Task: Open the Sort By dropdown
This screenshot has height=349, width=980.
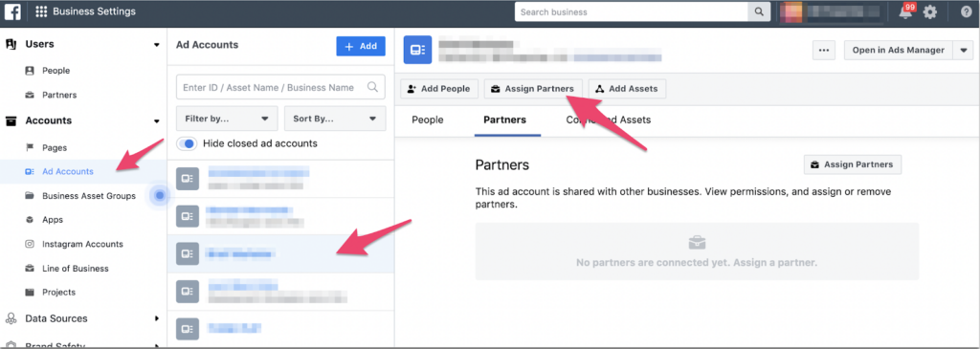Action: (x=335, y=118)
